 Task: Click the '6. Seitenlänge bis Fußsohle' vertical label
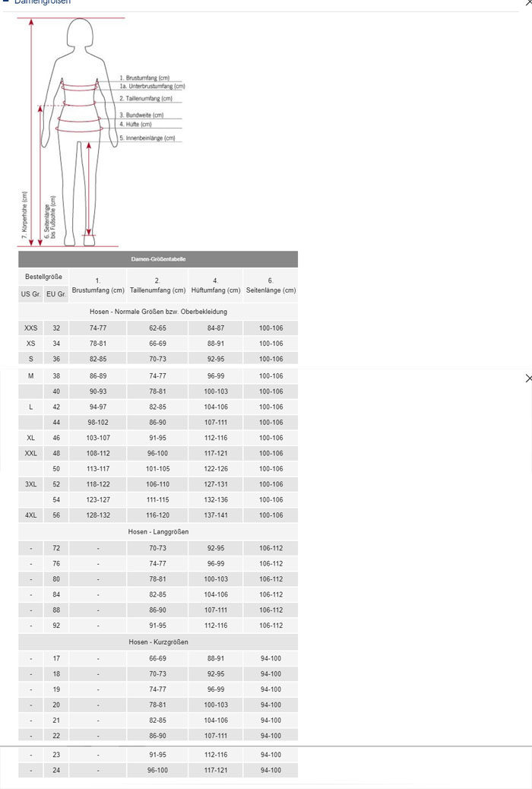point(50,217)
